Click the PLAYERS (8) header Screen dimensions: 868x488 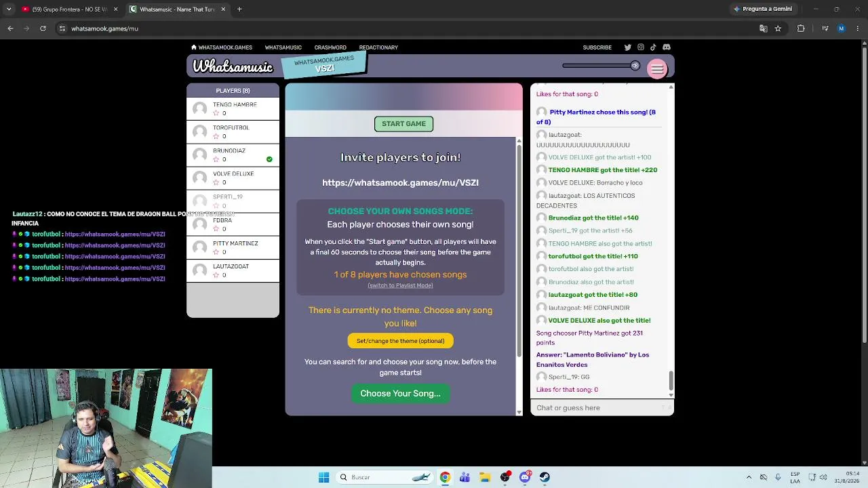(233, 91)
